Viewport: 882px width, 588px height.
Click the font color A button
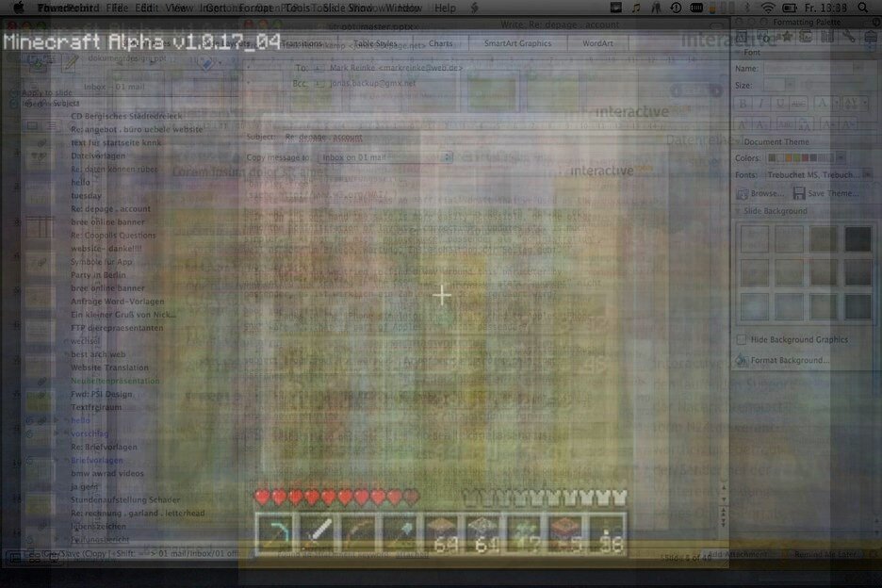[x=823, y=104]
